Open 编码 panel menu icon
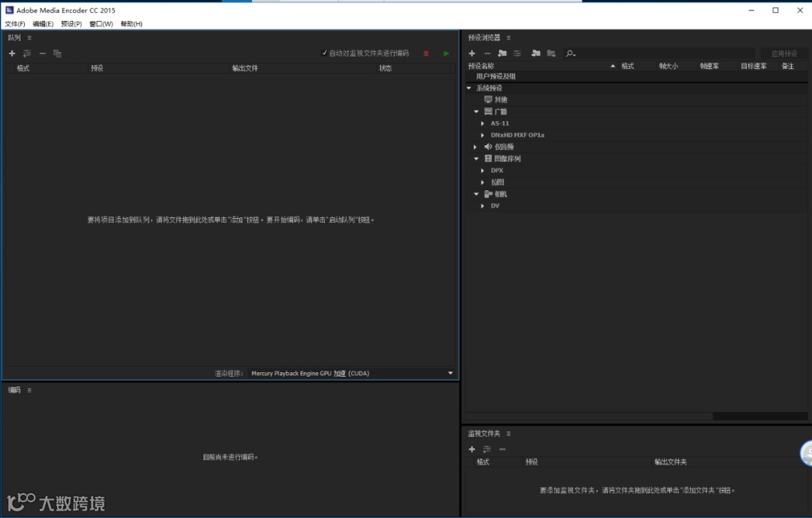 coord(29,390)
